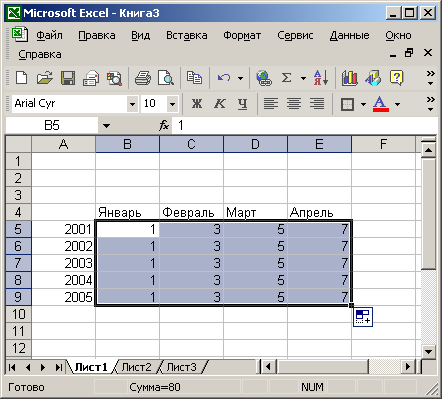442x399 pixels.
Task: Select cell containing Январь
Action: coord(127,212)
